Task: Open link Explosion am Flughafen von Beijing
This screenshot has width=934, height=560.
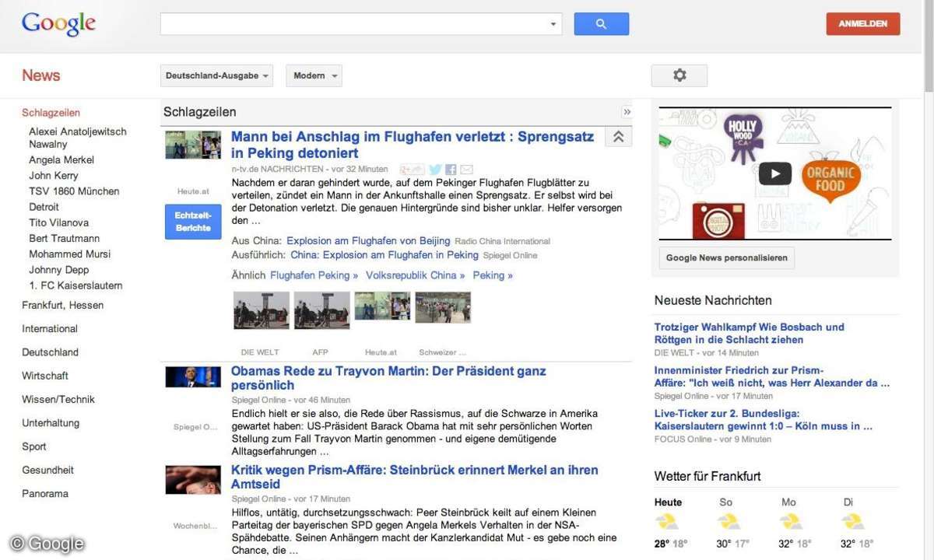Action: pyautogui.click(x=368, y=241)
